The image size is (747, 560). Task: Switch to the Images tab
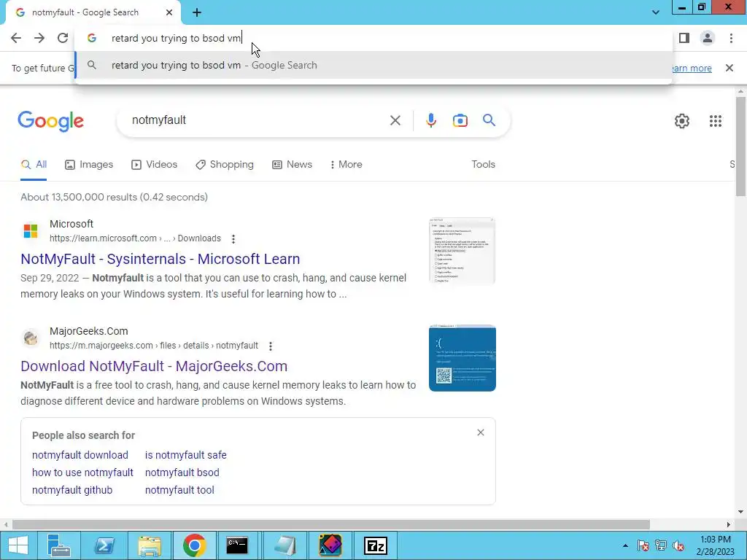(89, 164)
